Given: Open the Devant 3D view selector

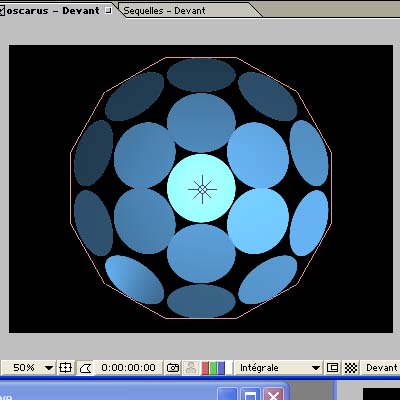Looking at the screenshot, I should pos(381,368).
